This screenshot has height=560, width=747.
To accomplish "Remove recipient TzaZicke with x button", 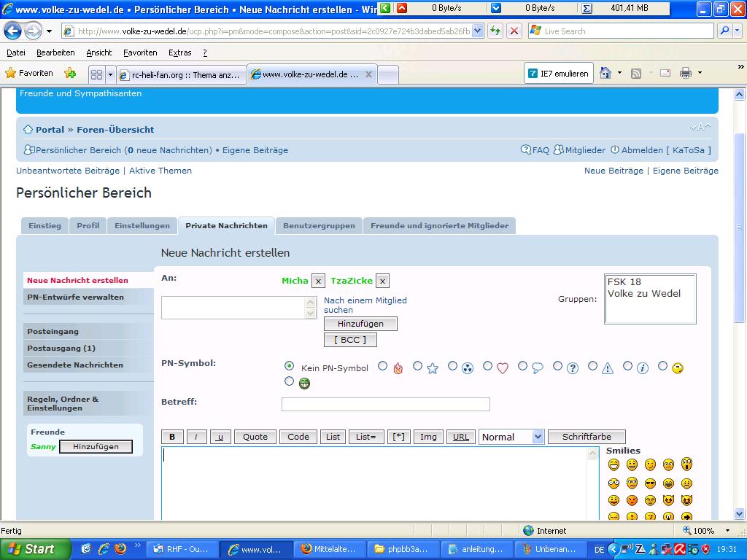I will [382, 281].
